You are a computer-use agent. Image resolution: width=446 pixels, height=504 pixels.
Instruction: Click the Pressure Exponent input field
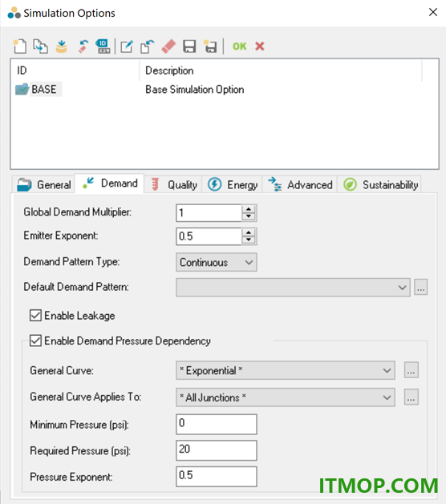(x=217, y=477)
